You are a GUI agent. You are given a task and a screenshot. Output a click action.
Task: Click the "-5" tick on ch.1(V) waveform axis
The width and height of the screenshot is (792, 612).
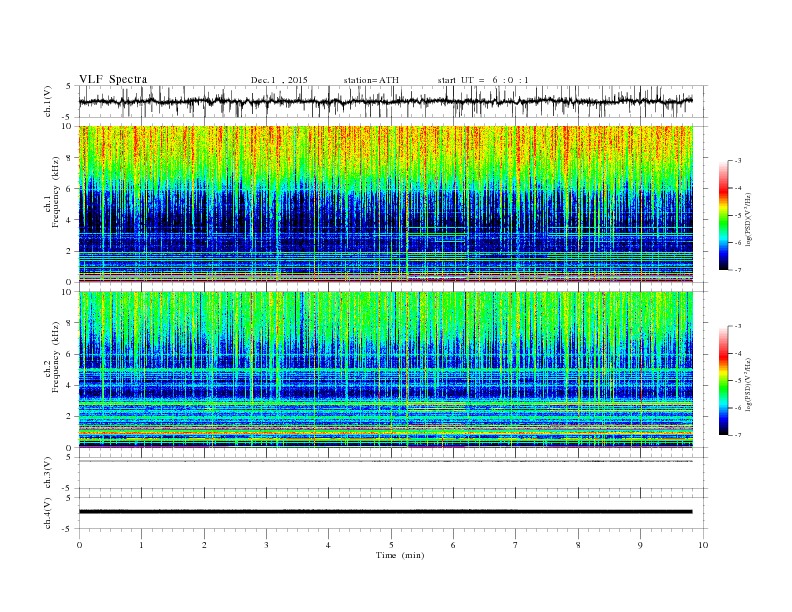click(x=68, y=117)
